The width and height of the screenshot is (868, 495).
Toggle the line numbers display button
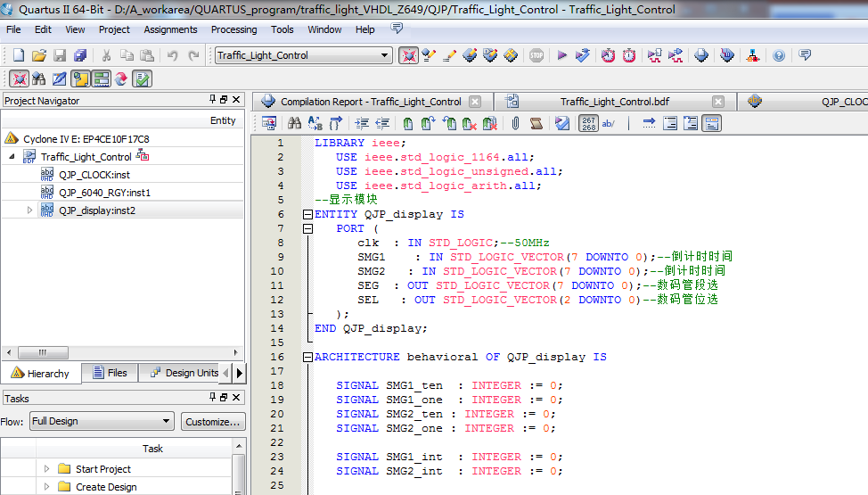(x=588, y=123)
